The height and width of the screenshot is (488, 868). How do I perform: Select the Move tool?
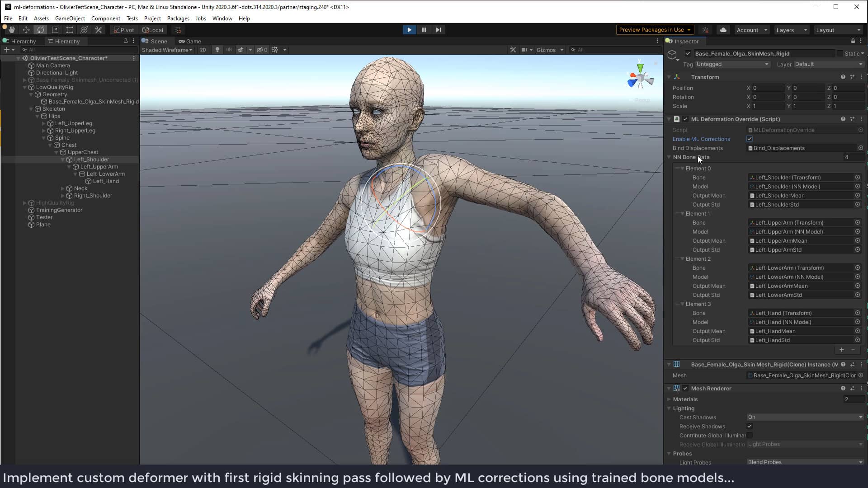[x=26, y=29]
